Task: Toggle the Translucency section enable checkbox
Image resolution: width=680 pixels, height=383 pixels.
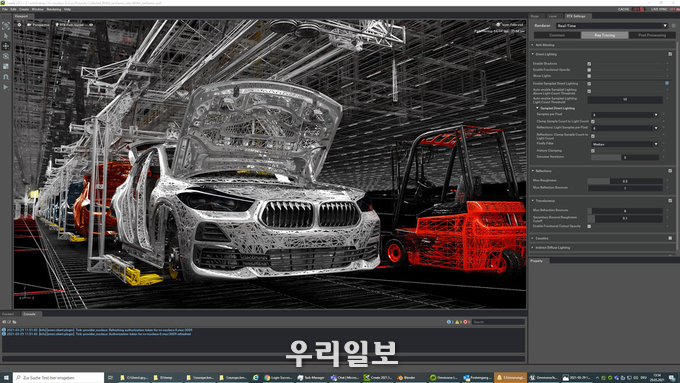Action: click(670, 201)
